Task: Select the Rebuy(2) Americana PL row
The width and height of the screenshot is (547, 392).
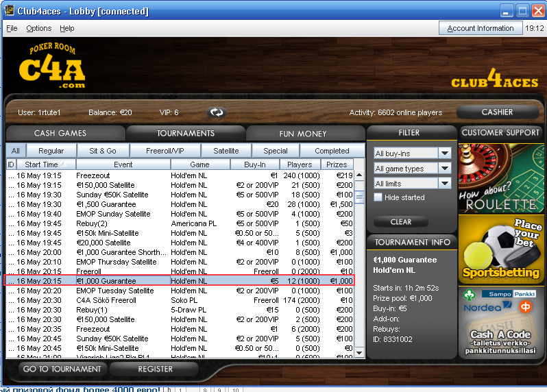Action: point(180,223)
